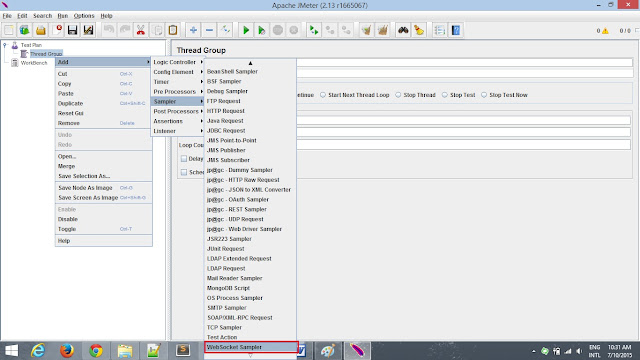Select WorkBench in the tree

[34, 63]
